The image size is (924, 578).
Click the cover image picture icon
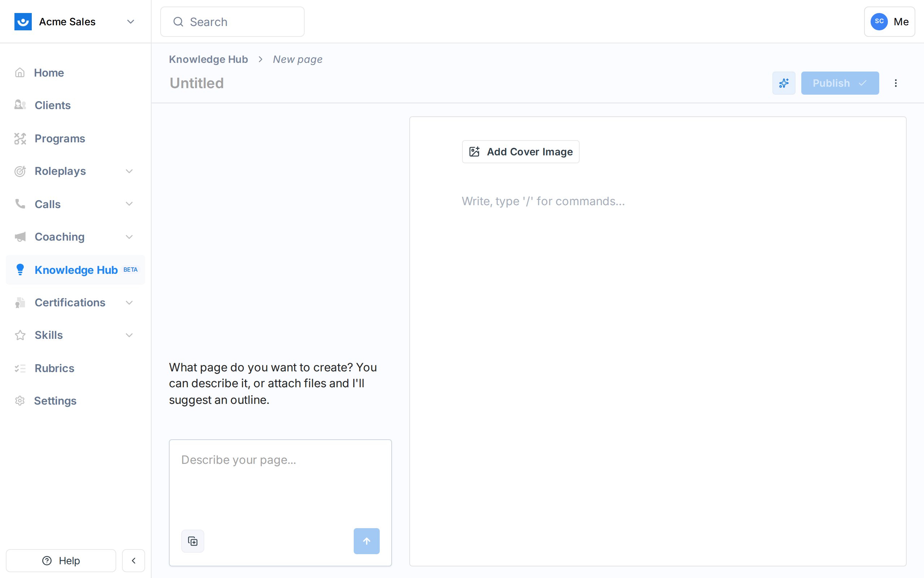point(474,151)
